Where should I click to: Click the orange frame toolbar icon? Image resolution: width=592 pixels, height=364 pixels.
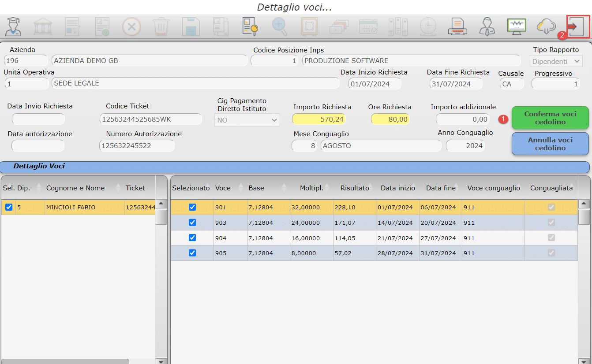coord(309,27)
